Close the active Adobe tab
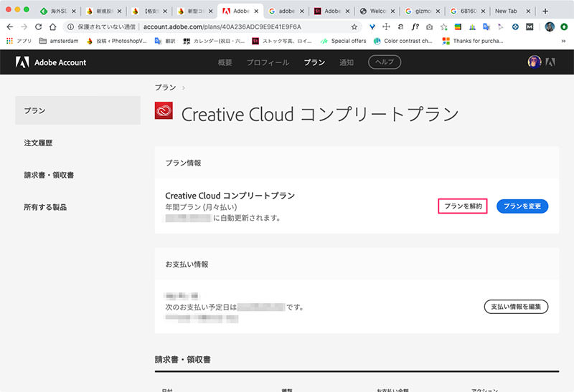Screen dimensions: 574x392 (x=256, y=11)
